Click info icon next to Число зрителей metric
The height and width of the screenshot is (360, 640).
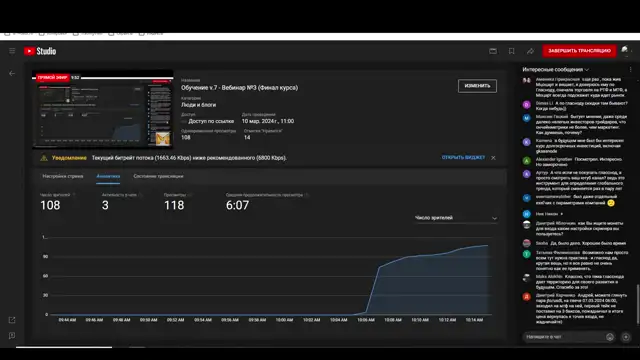(74, 195)
